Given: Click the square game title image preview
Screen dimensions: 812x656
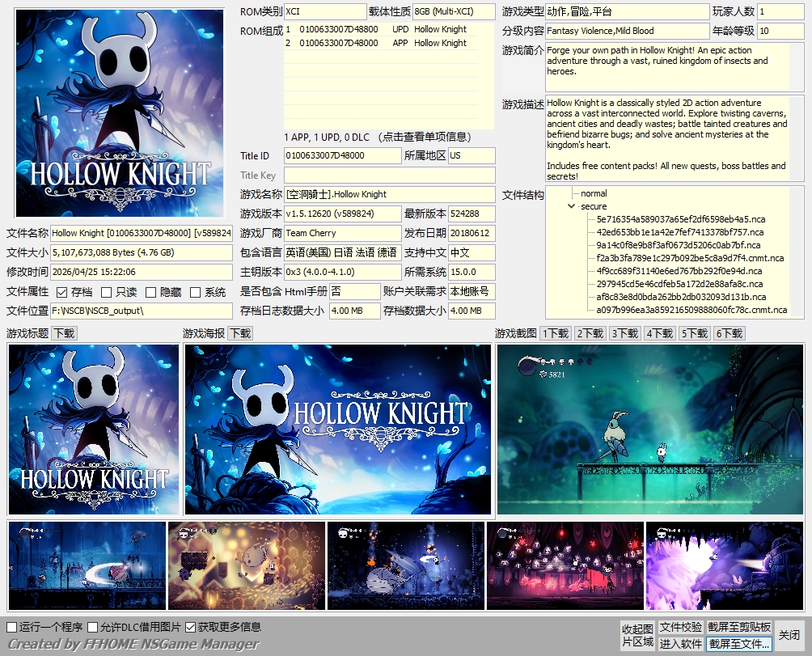Looking at the screenshot, I should coord(94,430).
